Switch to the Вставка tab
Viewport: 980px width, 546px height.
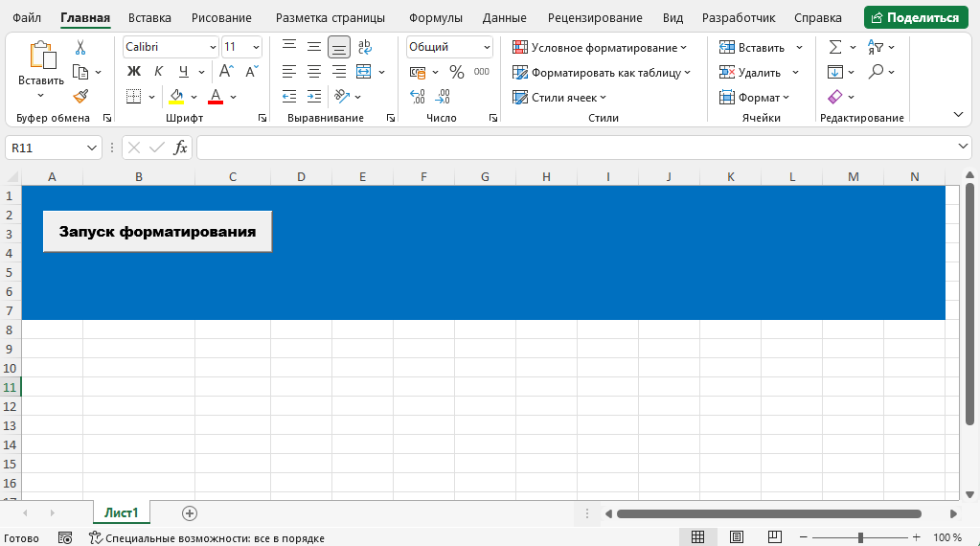149,17
